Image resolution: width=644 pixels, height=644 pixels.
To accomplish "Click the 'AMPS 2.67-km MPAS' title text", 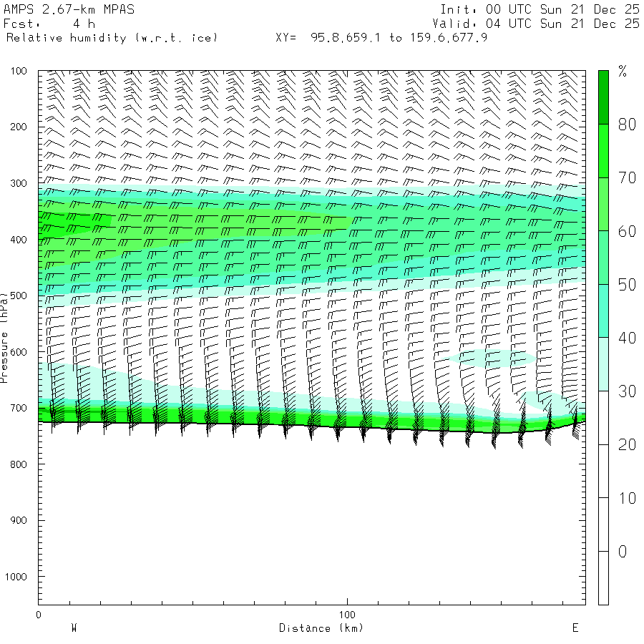I will [x=69, y=9].
